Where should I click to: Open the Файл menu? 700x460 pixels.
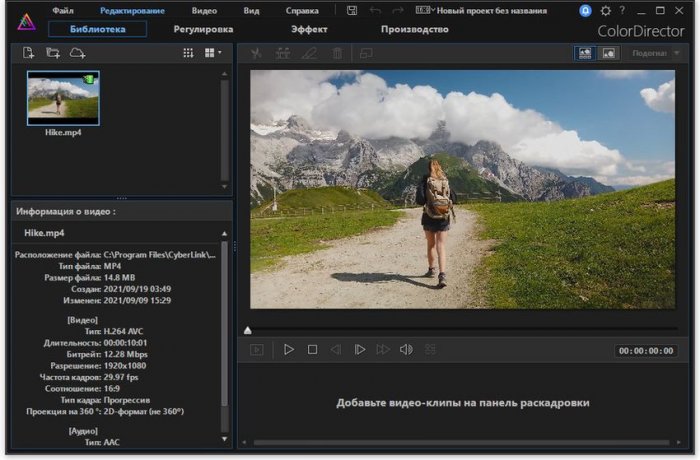63,10
